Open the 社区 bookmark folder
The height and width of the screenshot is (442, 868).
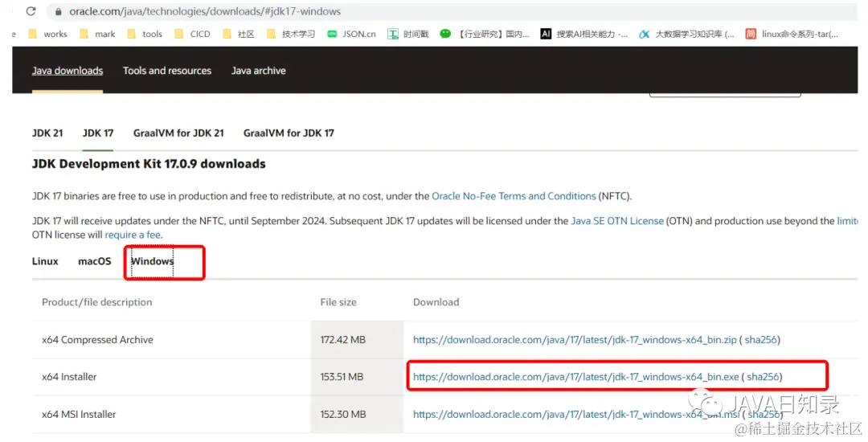click(x=239, y=35)
